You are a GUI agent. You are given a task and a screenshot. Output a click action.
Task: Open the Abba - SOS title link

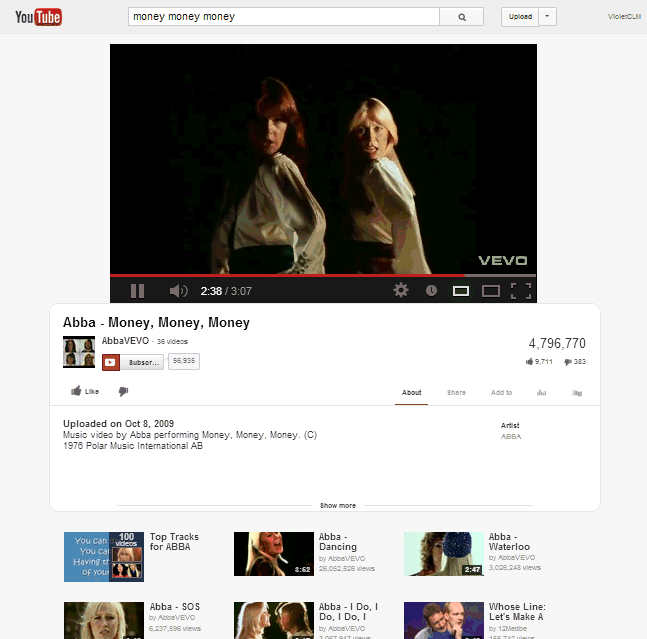pos(175,606)
